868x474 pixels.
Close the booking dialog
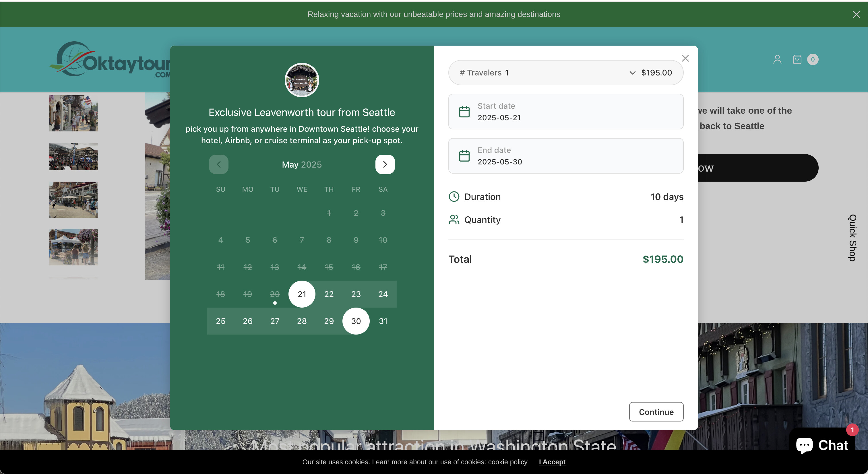click(x=685, y=58)
